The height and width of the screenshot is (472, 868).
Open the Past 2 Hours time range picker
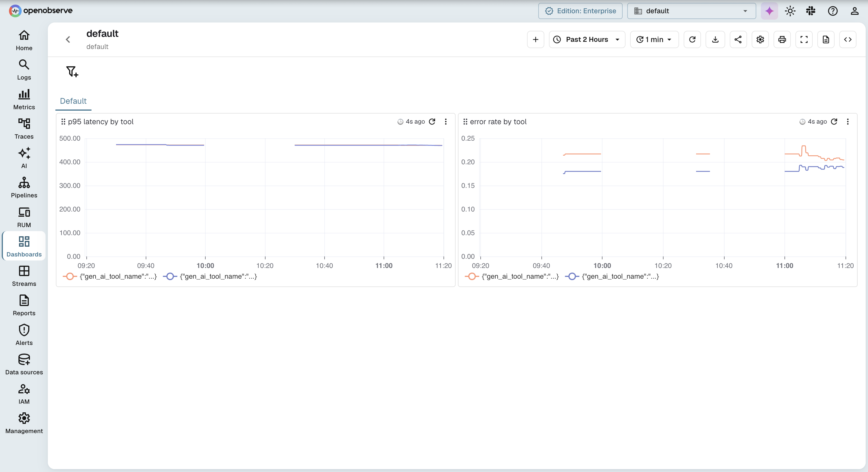(x=587, y=39)
